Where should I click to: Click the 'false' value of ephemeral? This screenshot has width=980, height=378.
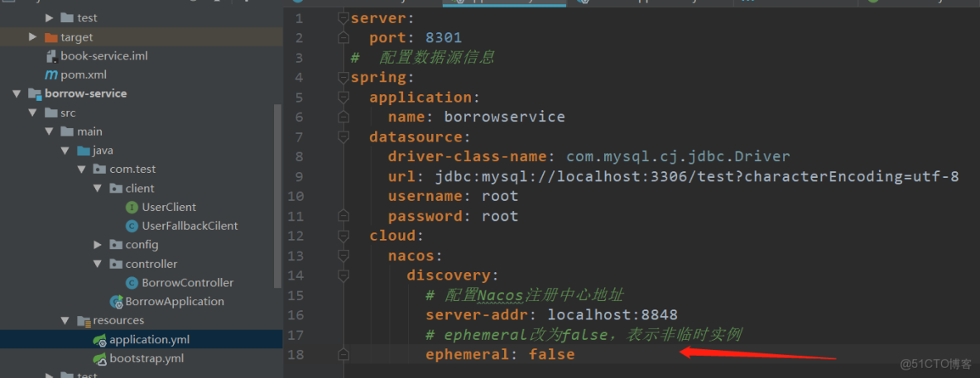pos(551,354)
